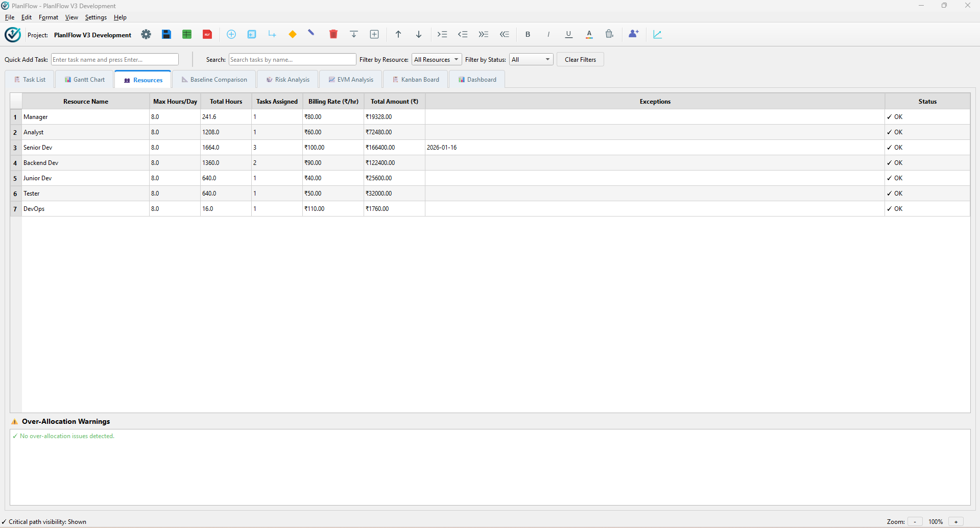980x528 pixels.
Task: Click the insert-below toolbar icon
Action: (x=354, y=34)
